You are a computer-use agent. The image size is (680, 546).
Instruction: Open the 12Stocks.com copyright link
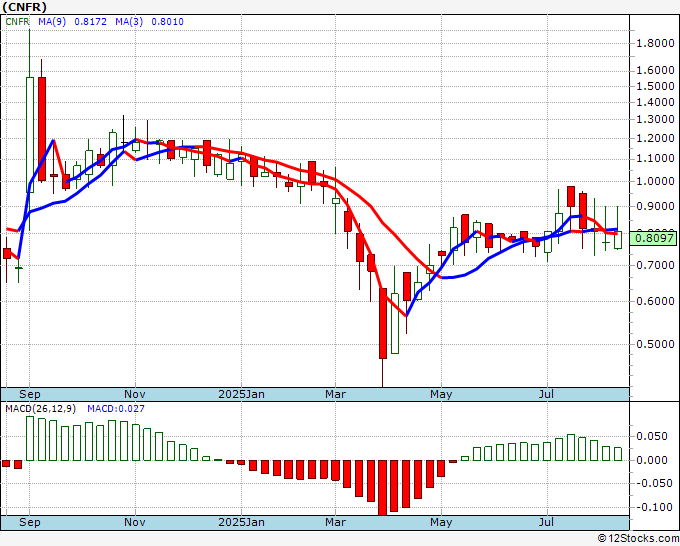[x=638, y=539]
